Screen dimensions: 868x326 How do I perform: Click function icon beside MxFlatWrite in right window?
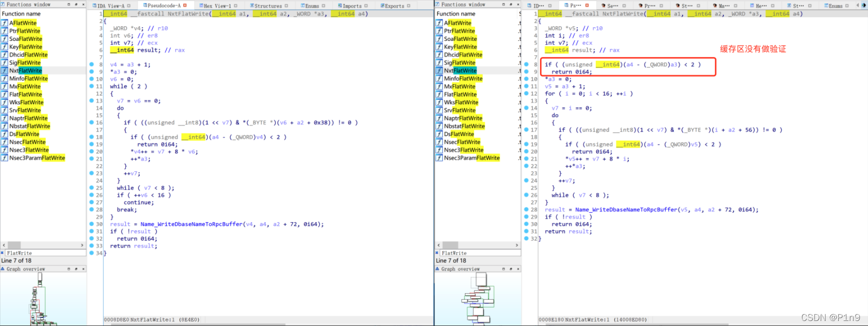pyautogui.click(x=439, y=87)
